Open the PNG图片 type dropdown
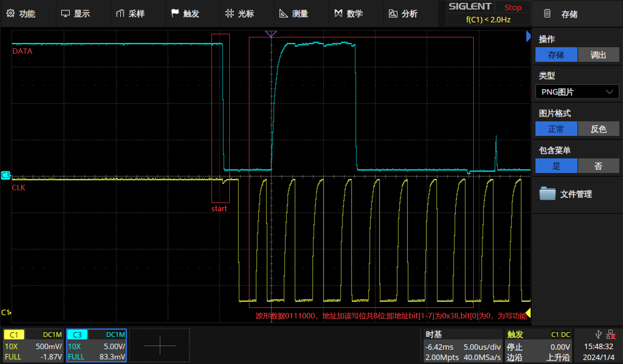Image resolution: width=623 pixels, height=364 pixels. [x=577, y=92]
